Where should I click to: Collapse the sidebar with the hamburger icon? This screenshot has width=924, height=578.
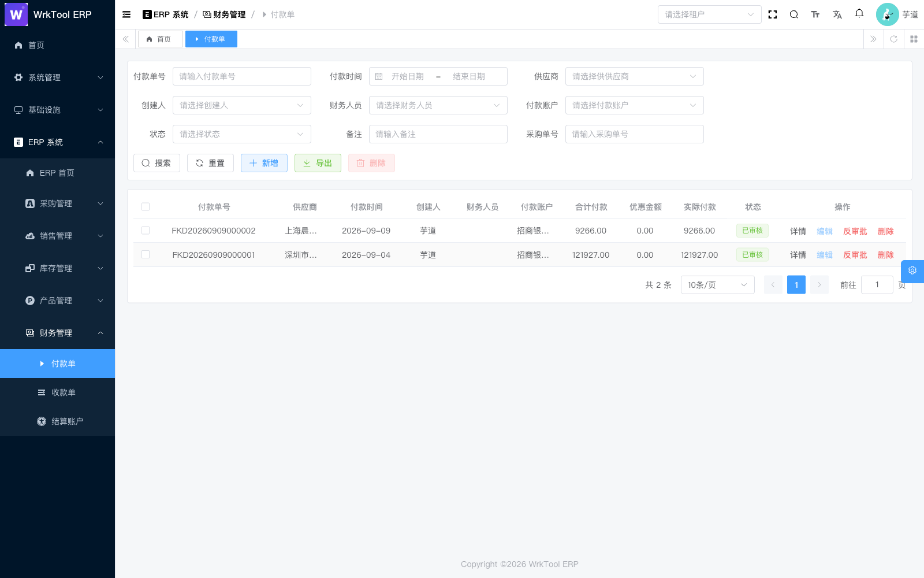[x=126, y=14]
